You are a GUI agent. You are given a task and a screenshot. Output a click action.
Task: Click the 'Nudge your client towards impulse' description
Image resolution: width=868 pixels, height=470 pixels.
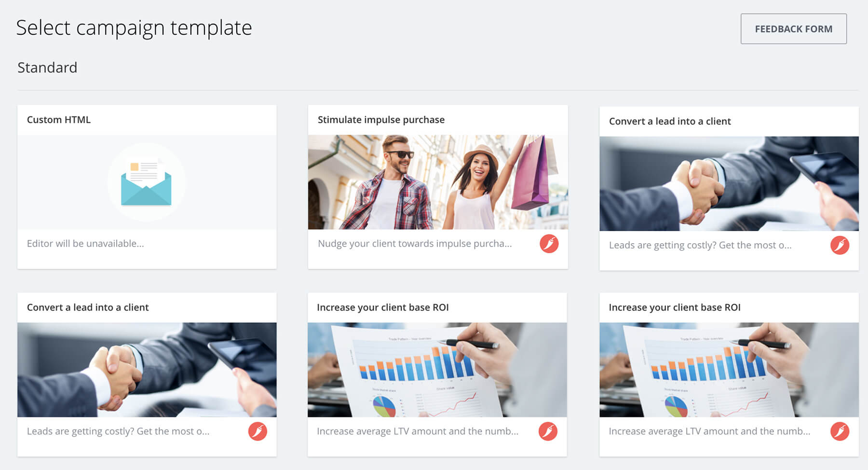click(415, 244)
